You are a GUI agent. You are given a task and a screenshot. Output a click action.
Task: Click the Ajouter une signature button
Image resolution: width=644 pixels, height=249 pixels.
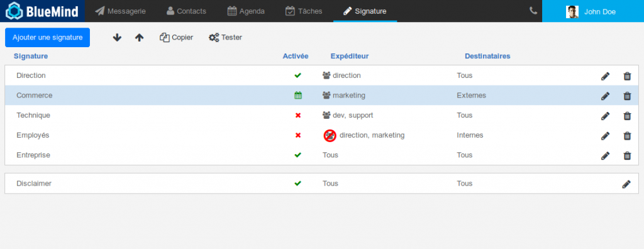(48, 37)
